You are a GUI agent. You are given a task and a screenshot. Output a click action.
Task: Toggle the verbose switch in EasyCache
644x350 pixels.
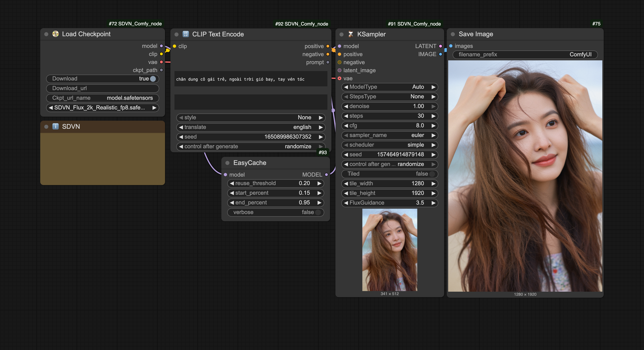(x=318, y=212)
